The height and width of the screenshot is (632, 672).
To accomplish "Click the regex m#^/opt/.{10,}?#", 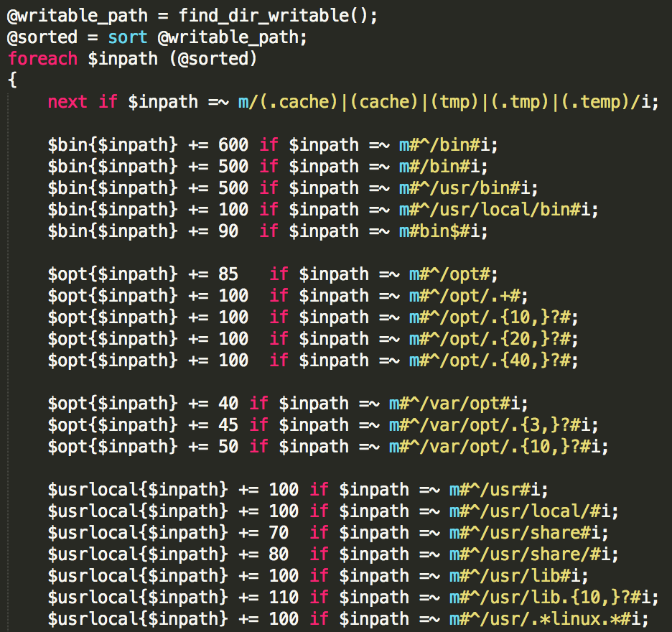I will pyautogui.click(x=490, y=317).
